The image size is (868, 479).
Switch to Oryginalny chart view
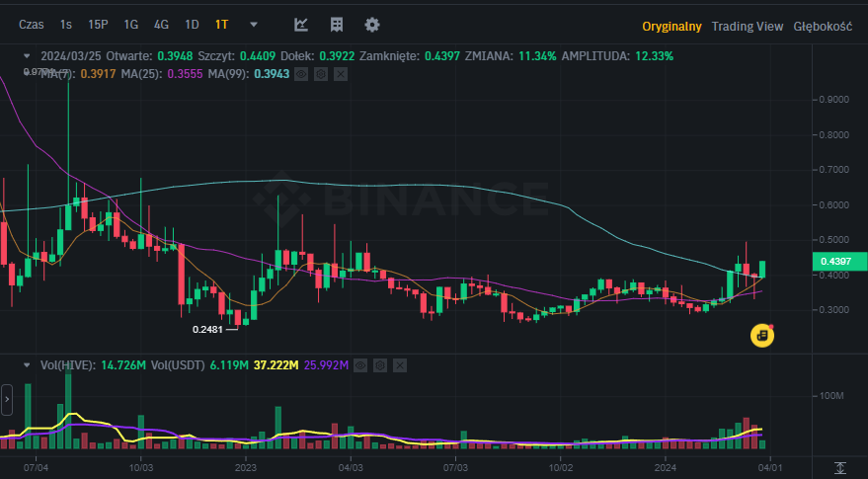(x=671, y=26)
